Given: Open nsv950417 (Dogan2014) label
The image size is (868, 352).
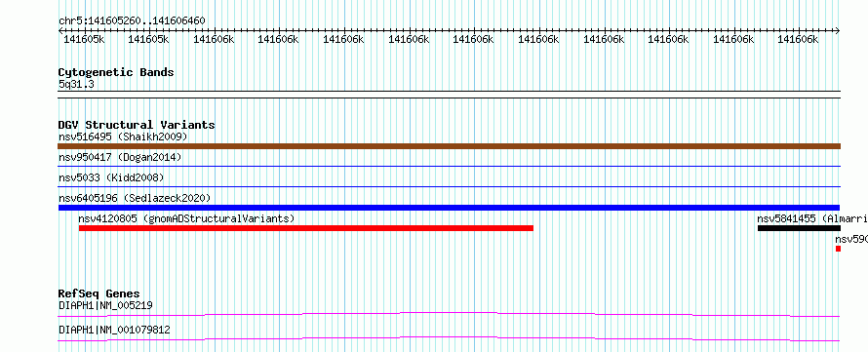Looking at the screenshot, I should click(x=120, y=157).
